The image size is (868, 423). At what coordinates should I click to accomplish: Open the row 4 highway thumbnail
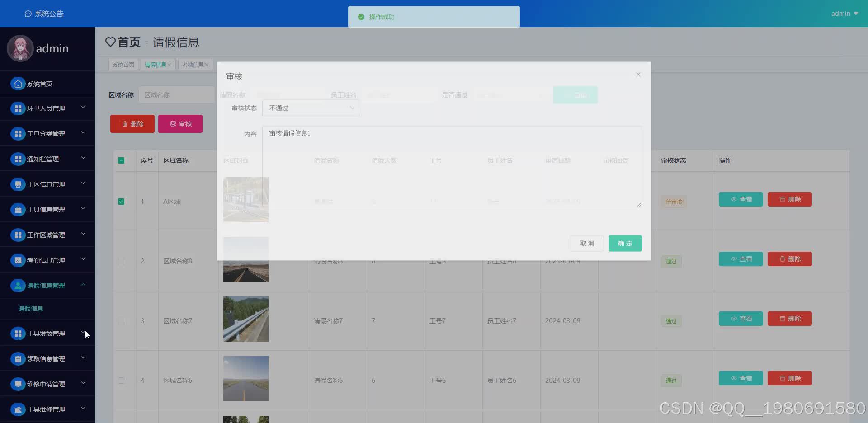246,379
